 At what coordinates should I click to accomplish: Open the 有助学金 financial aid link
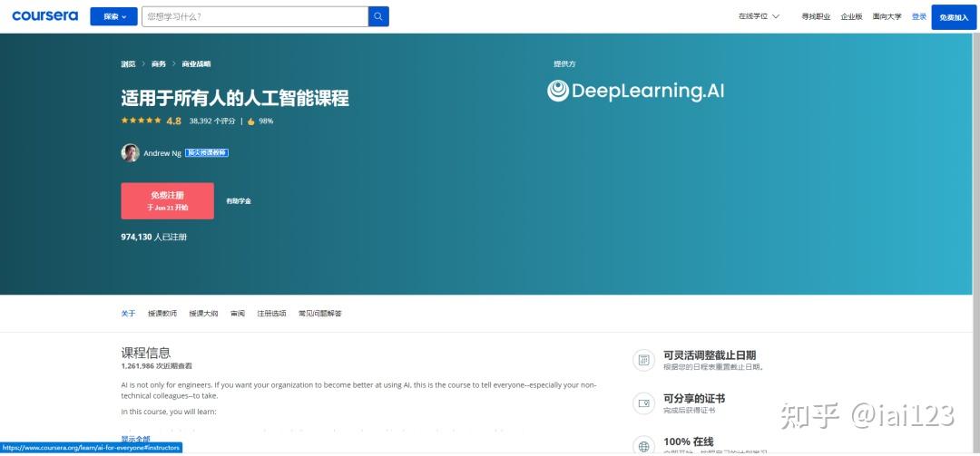pyautogui.click(x=239, y=201)
